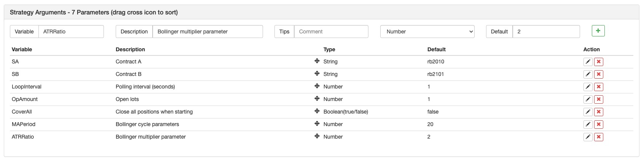Edit the CoverAll parameter row
The height and width of the screenshot is (161, 644).
[588, 112]
